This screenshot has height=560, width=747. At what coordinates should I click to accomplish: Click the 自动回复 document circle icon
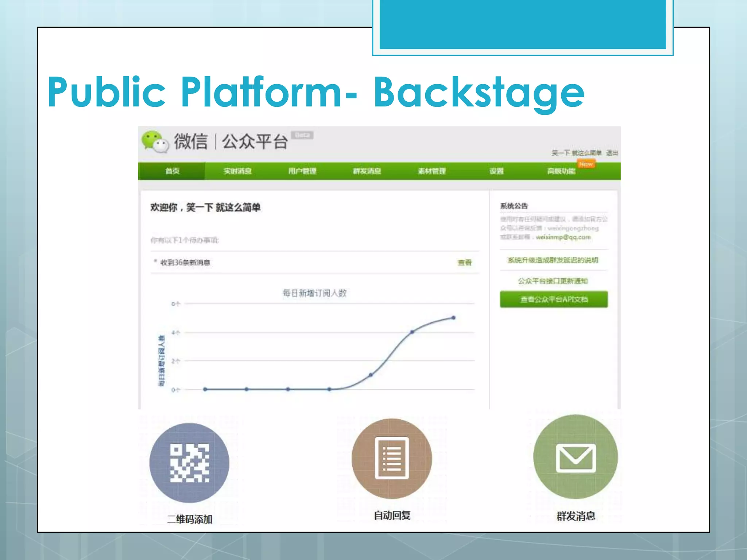coord(392,459)
